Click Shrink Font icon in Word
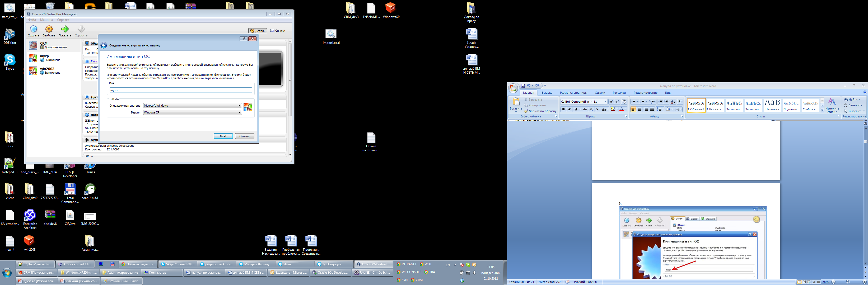 coord(617,102)
